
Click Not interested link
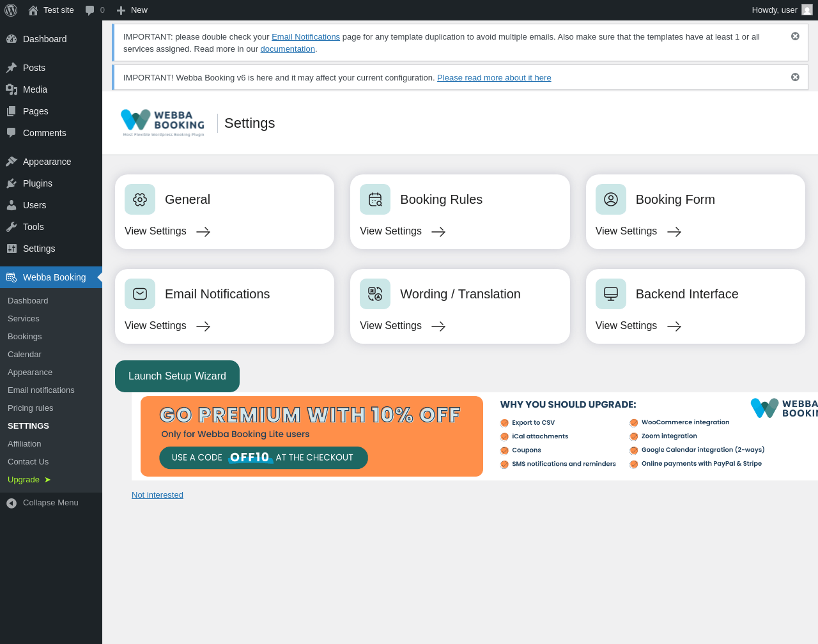pos(157,495)
